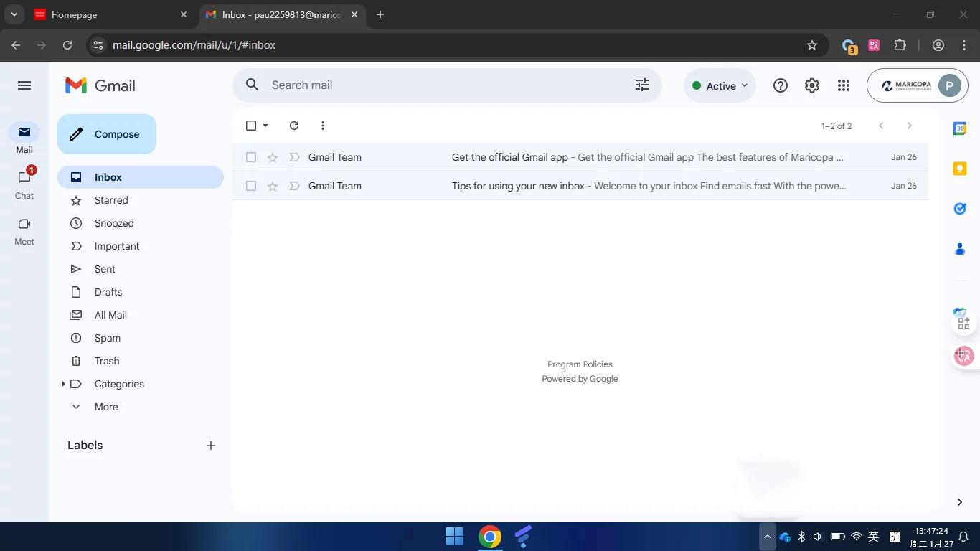Open Contacts in side panel
The image size is (980, 551).
coord(959,249)
